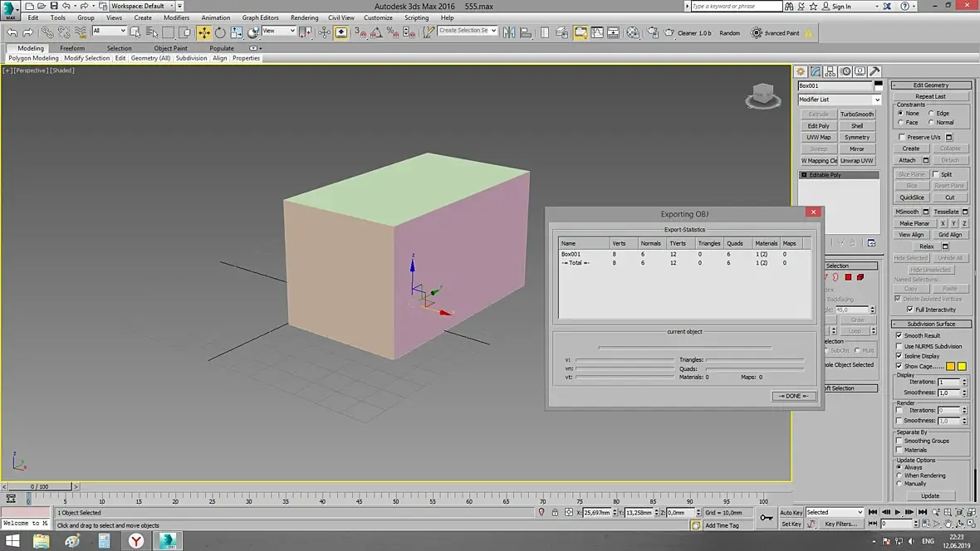980x551 pixels.
Task: Select the Edge constraint radio button
Action: 931,113
